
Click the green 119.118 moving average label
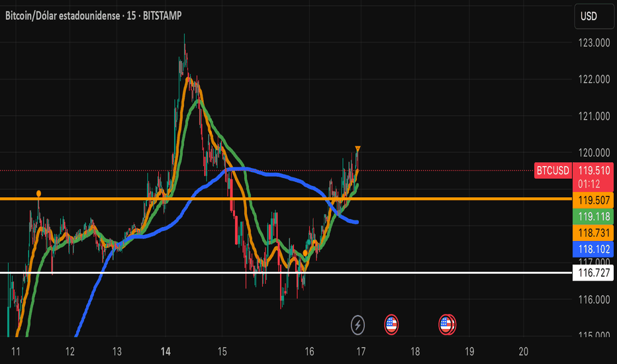pos(593,216)
